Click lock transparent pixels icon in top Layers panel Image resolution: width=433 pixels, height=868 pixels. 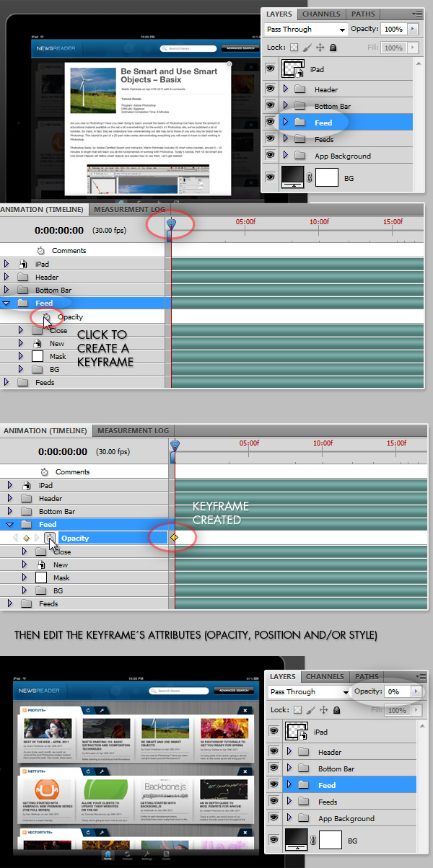[294, 48]
